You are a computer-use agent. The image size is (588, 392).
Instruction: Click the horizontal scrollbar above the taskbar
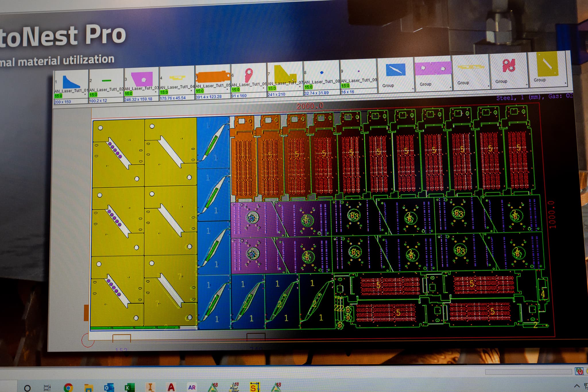528,372
